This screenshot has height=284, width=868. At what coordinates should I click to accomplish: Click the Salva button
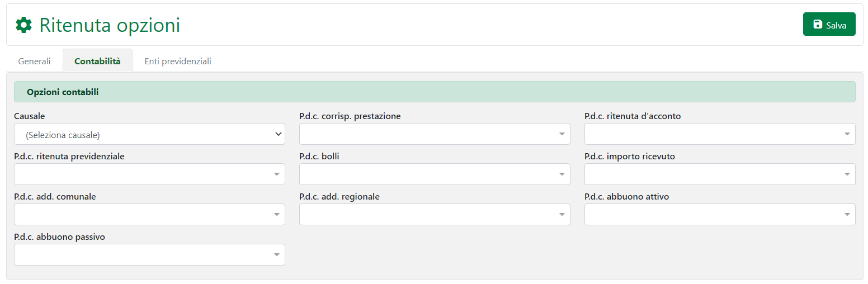(x=829, y=25)
